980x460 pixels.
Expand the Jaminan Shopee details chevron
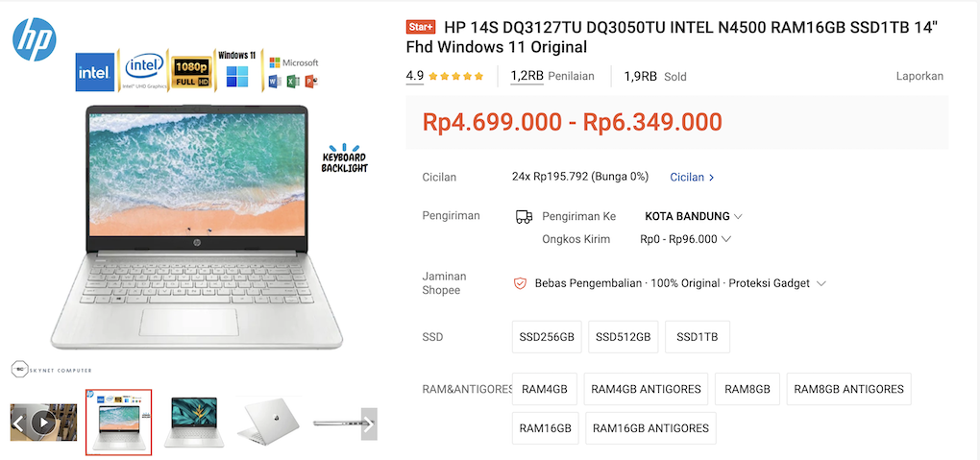point(821,283)
